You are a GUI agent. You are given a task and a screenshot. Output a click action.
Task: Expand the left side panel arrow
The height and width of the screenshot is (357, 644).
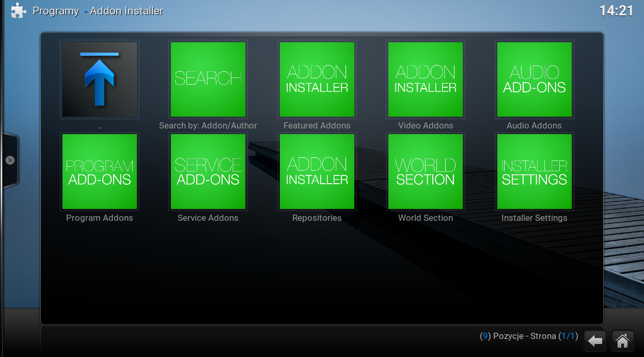(10, 160)
